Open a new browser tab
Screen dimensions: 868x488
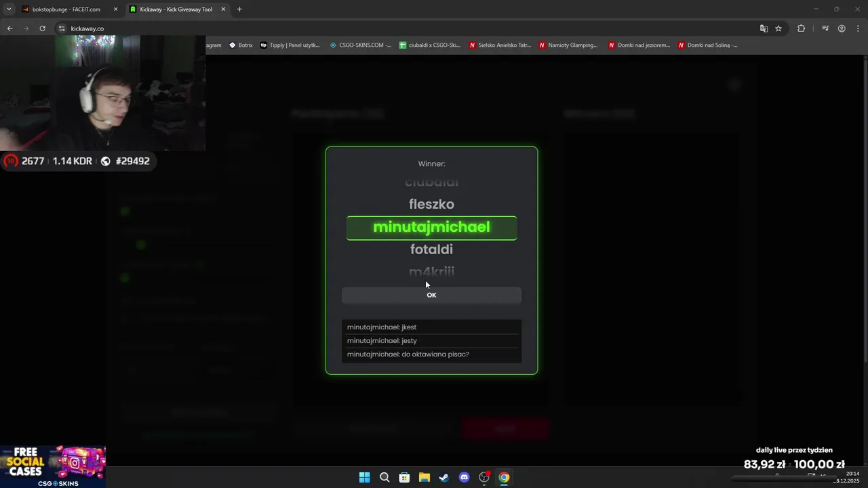[x=239, y=9]
